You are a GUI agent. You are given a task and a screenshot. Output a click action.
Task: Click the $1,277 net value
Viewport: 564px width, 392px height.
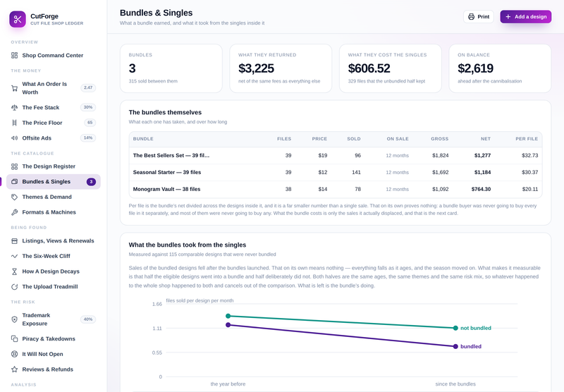[482, 155]
